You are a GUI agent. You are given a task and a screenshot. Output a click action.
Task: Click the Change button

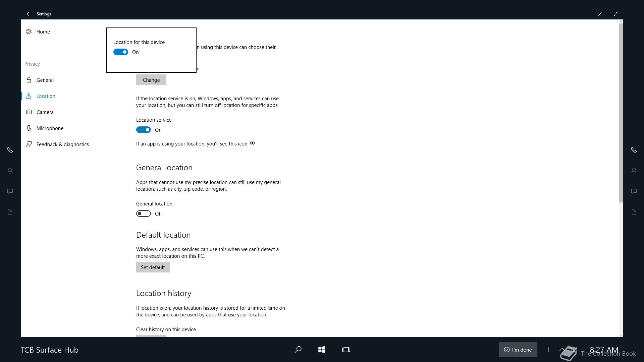(x=151, y=80)
